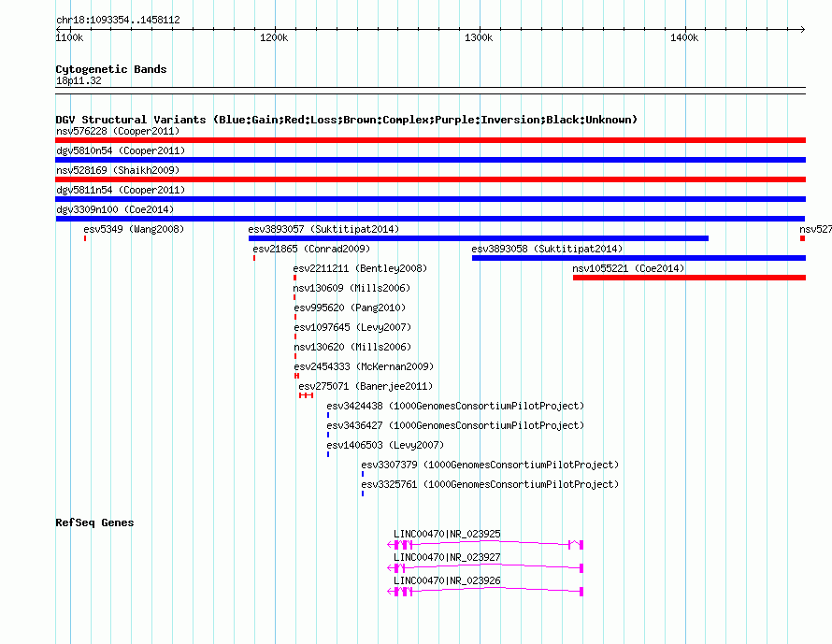Click the chr18:1093354..1458112 coordinate text

click(118, 21)
